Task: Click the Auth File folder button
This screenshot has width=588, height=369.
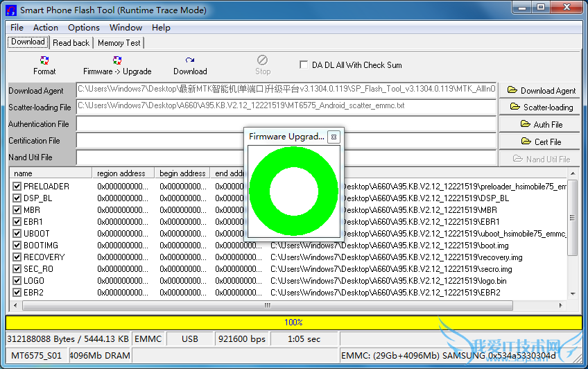Action: [x=541, y=124]
